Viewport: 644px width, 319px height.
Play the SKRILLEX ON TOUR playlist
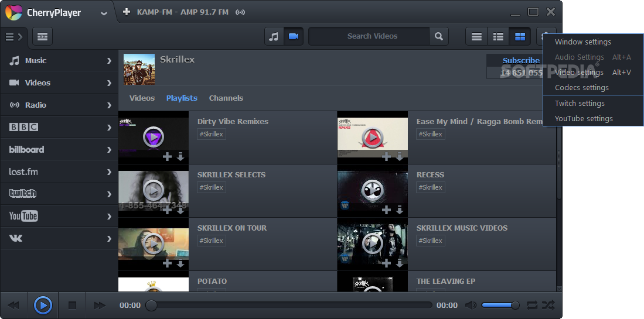click(154, 244)
